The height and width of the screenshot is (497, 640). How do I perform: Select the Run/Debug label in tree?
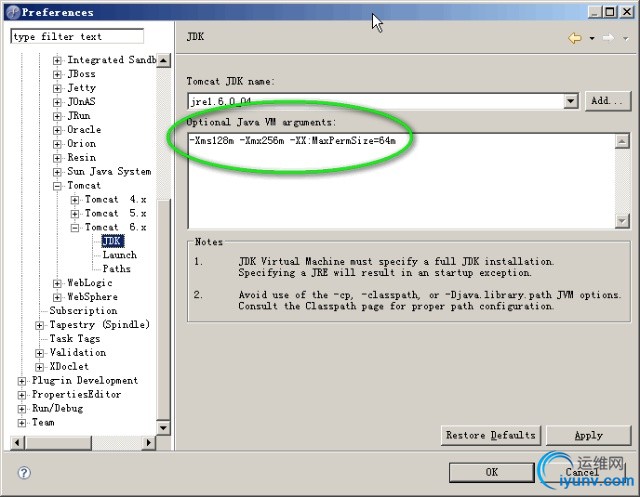pyautogui.click(x=58, y=408)
